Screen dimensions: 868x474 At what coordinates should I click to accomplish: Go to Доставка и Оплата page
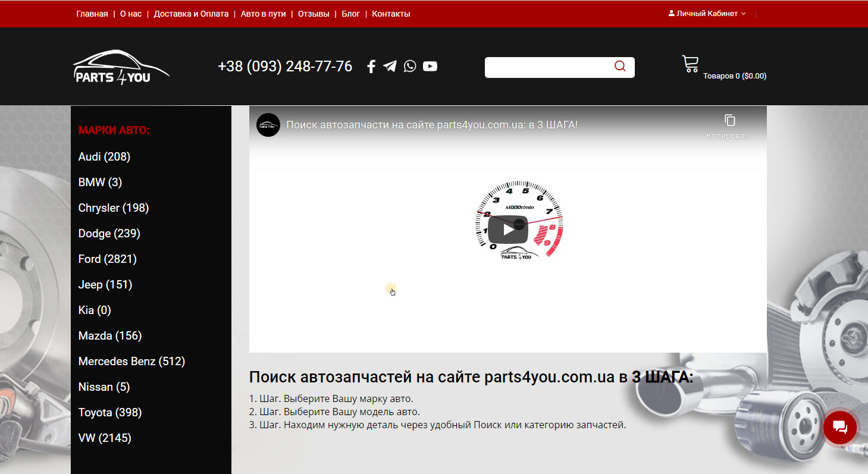(x=191, y=14)
